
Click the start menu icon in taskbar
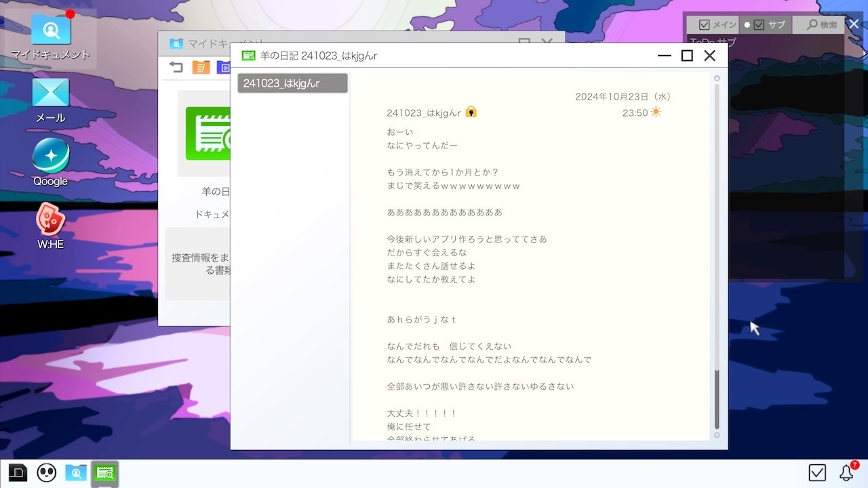(x=18, y=472)
